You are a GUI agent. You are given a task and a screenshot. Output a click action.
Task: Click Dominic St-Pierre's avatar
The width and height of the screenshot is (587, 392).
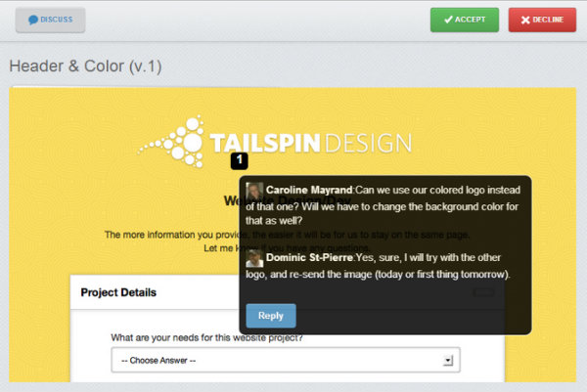[254, 258]
